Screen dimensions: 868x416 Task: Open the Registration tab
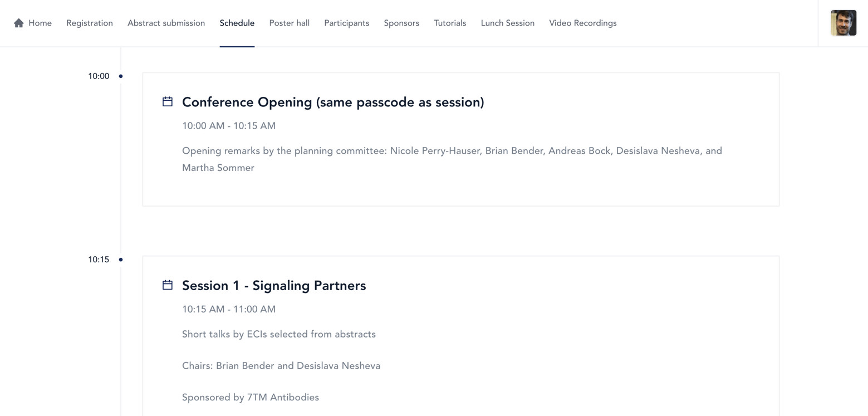[90, 23]
